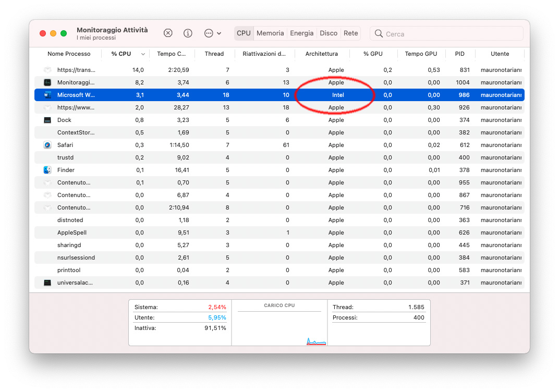Switch to the Memoria tab
559x392 pixels.
click(270, 33)
